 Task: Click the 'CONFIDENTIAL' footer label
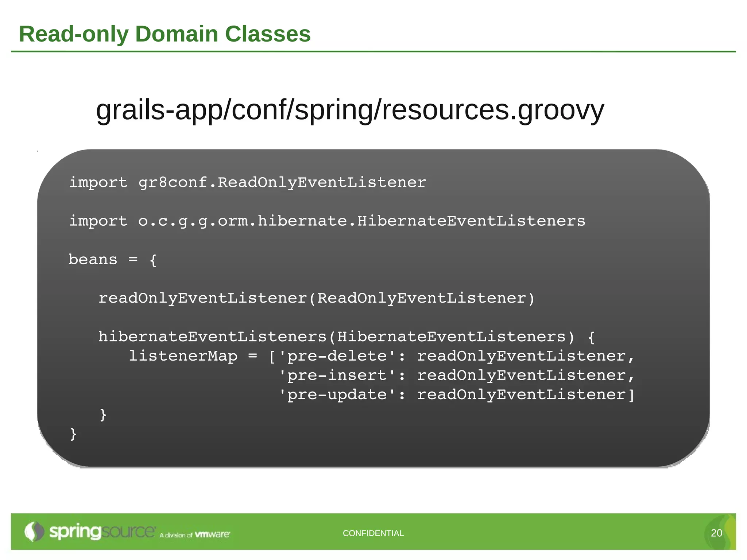[373, 533]
